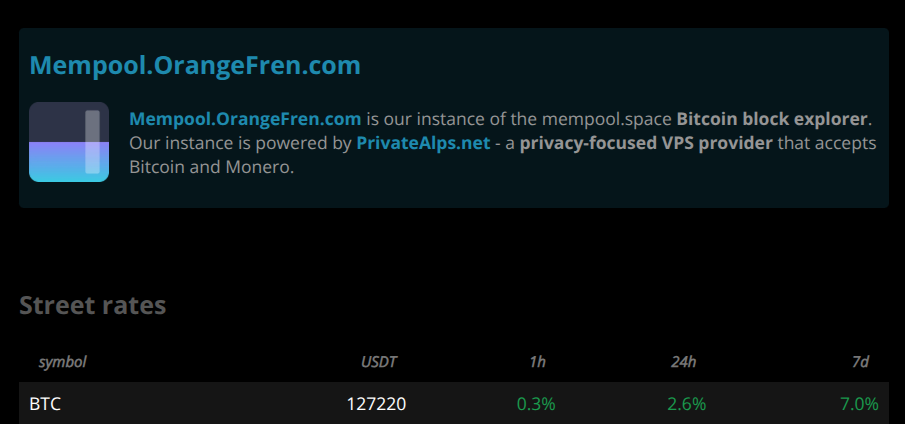Screen dimensions: 905x424
Task: Open the Mempool.OrangeFren.com heading link
Action: (x=195, y=65)
